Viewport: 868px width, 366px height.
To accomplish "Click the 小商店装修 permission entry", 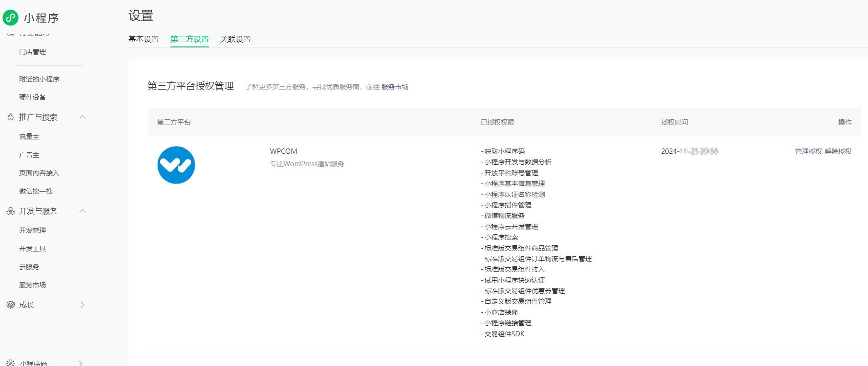I will pos(500,312).
